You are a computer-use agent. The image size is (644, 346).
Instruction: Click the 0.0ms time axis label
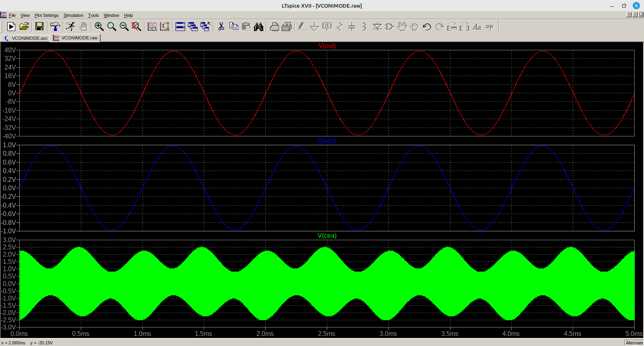19,334
